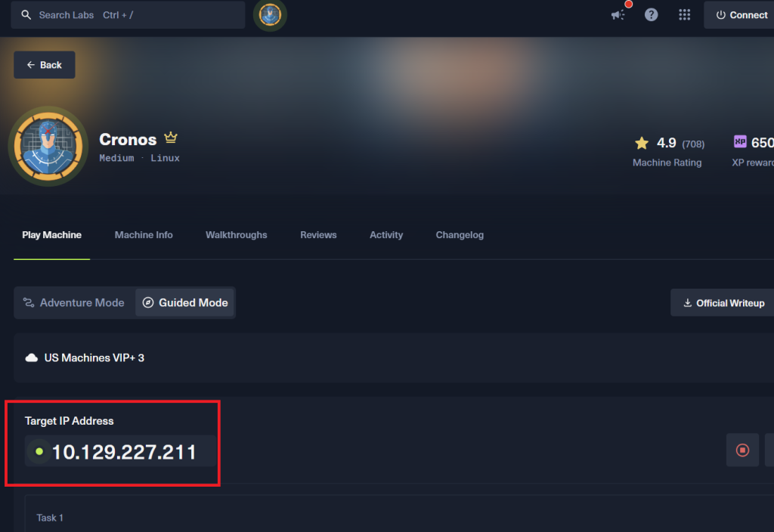Focus the Search Labs field

[x=128, y=15]
